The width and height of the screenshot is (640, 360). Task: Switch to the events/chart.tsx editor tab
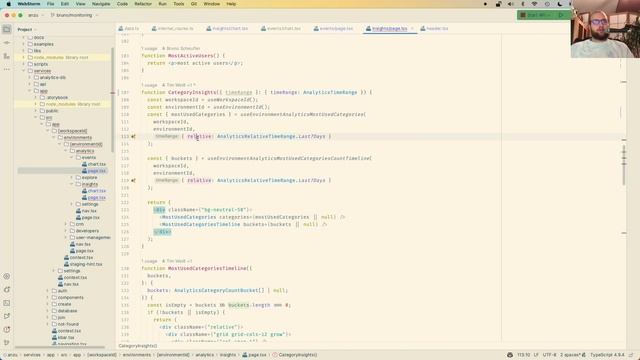point(281,29)
